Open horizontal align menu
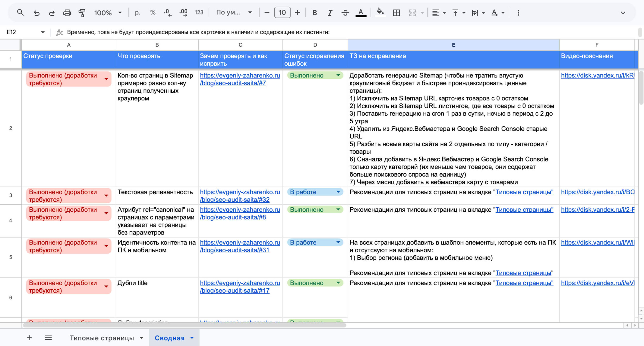 pos(439,13)
